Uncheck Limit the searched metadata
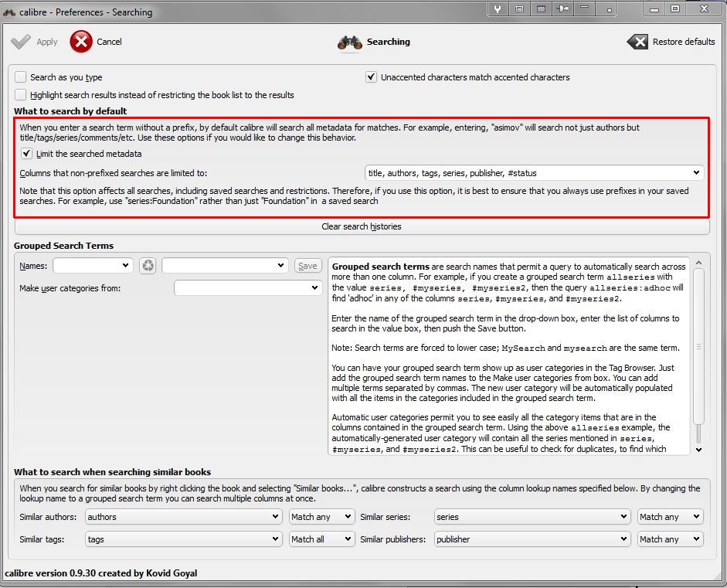Image resolution: width=727 pixels, height=588 pixels. tap(26, 154)
